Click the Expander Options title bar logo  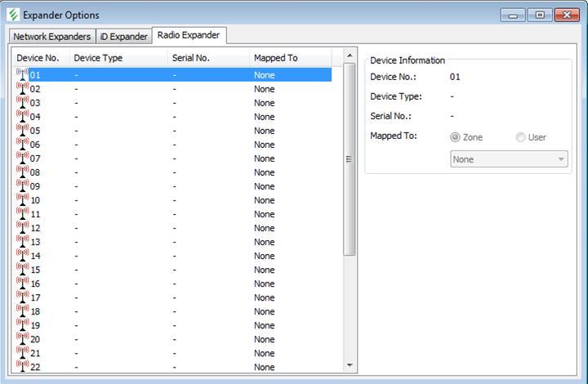(x=14, y=15)
